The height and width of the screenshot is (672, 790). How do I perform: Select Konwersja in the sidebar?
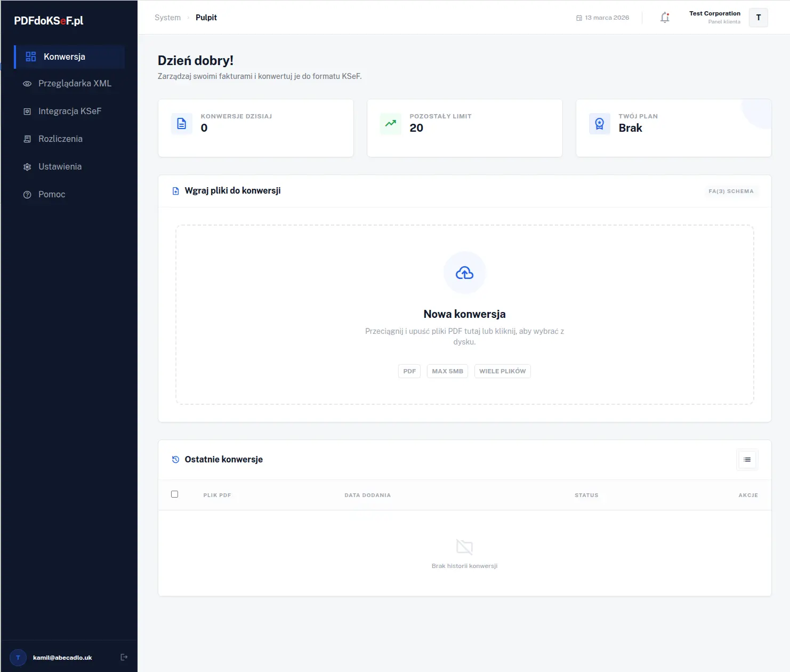pos(64,57)
